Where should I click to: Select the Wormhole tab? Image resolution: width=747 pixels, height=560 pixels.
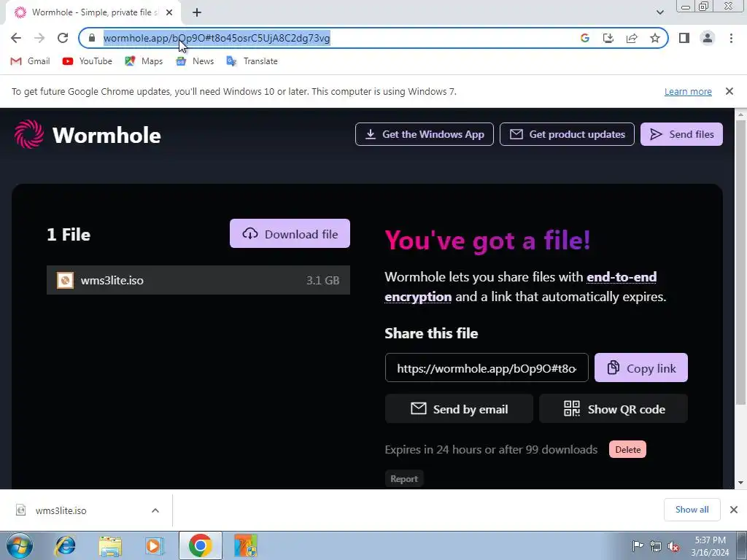tap(93, 13)
